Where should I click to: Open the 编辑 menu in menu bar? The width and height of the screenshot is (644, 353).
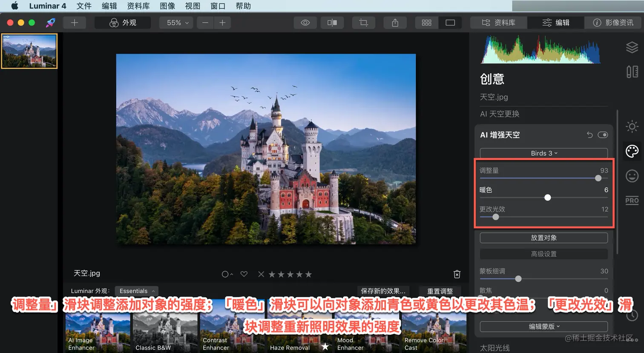click(x=109, y=6)
